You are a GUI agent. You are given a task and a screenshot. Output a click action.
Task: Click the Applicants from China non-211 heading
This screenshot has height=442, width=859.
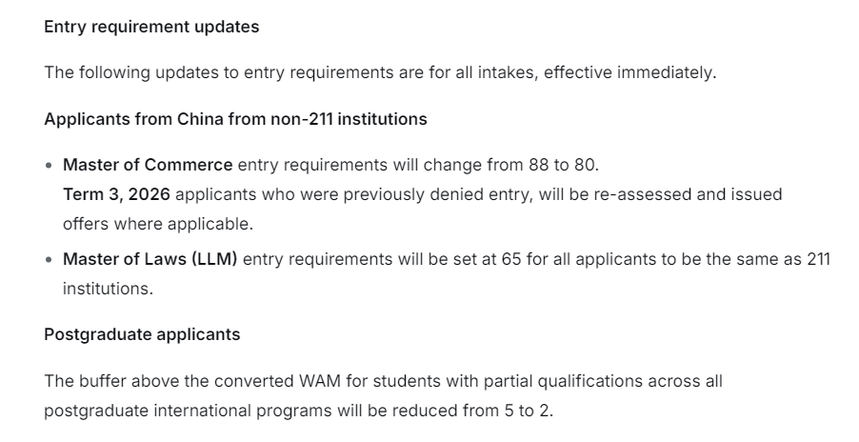tap(236, 119)
